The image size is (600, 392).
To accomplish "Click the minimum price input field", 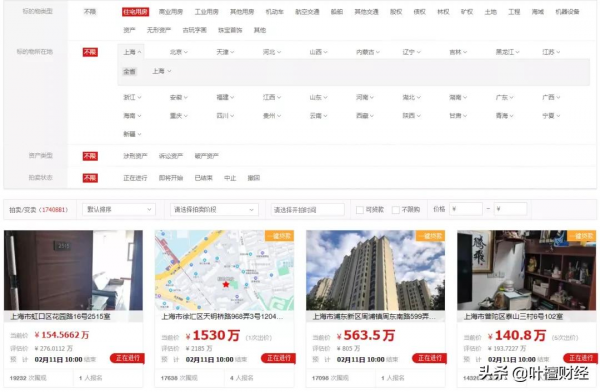I will coord(466,209).
